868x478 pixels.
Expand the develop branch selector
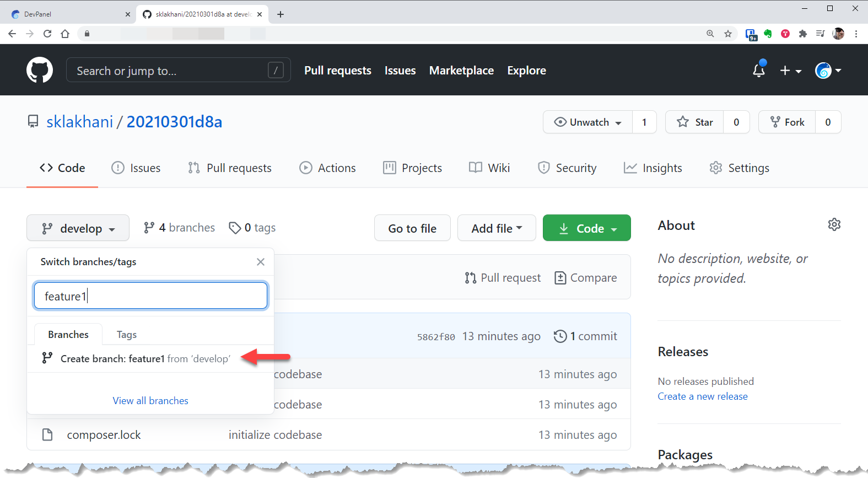(78, 228)
